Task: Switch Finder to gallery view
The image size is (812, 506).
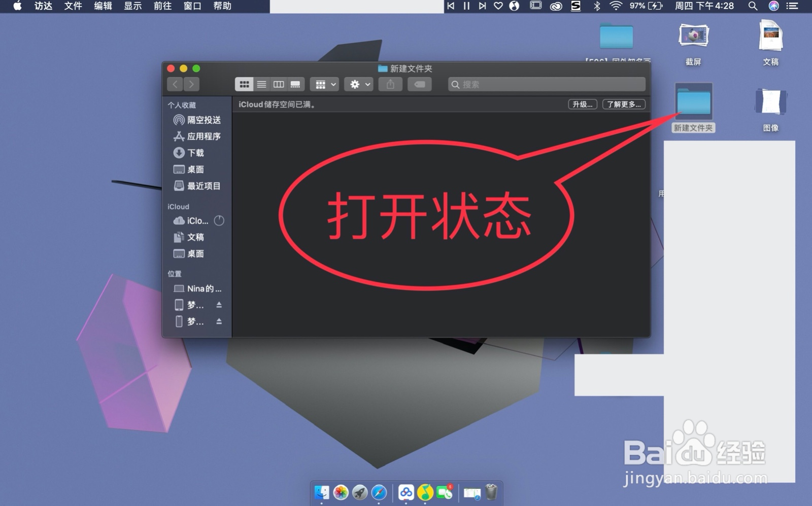Action: pyautogui.click(x=295, y=84)
